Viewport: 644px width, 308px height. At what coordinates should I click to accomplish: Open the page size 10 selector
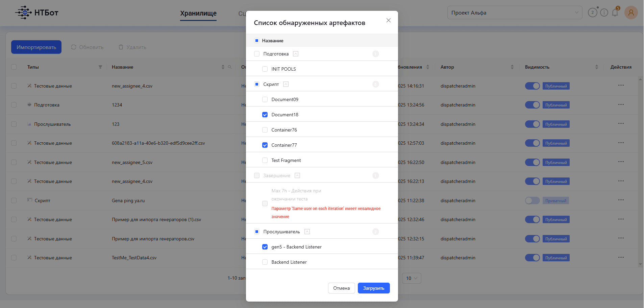coord(412,278)
